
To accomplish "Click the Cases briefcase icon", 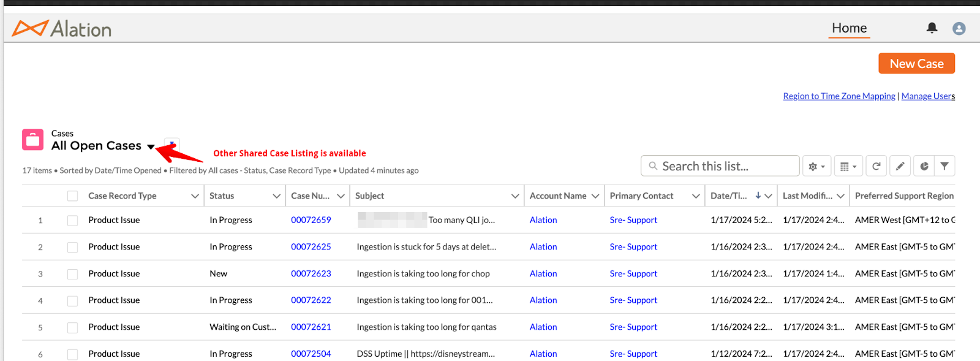I will (33, 140).
